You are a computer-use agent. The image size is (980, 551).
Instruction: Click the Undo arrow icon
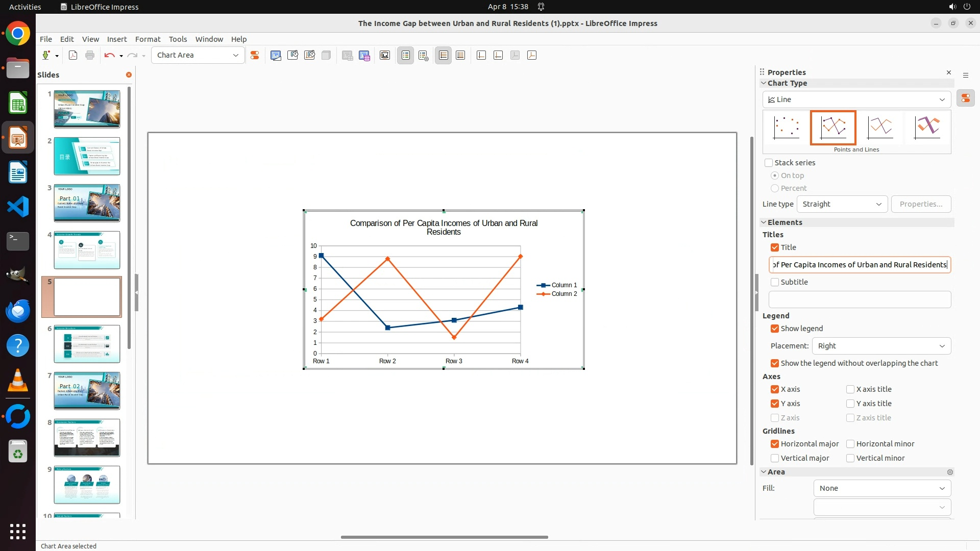pos(109,55)
